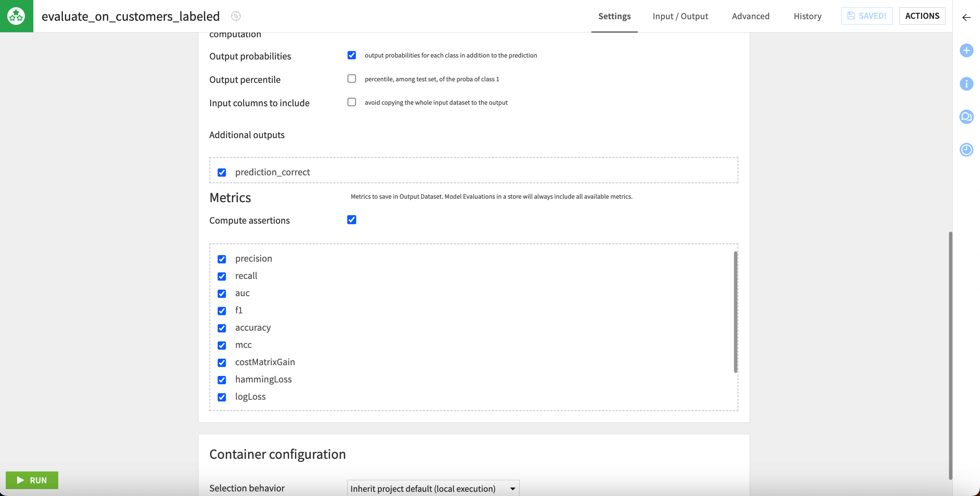The height and width of the screenshot is (496, 980).
Task: Open the Advanced tab
Action: tap(750, 16)
